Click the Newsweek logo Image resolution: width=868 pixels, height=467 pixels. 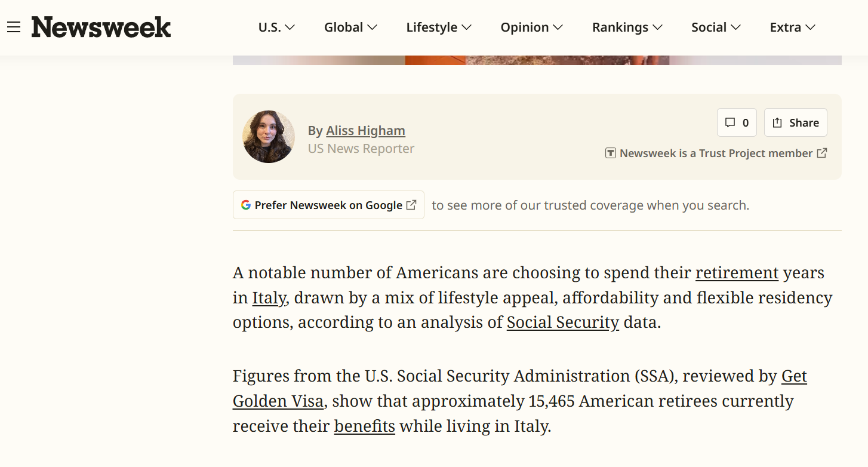(x=100, y=27)
